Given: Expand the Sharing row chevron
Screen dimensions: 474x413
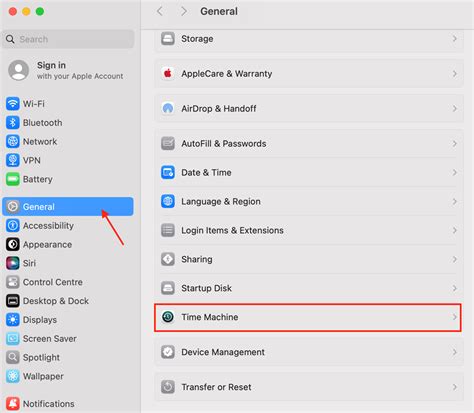Looking at the screenshot, I should pyautogui.click(x=455, y=259).
